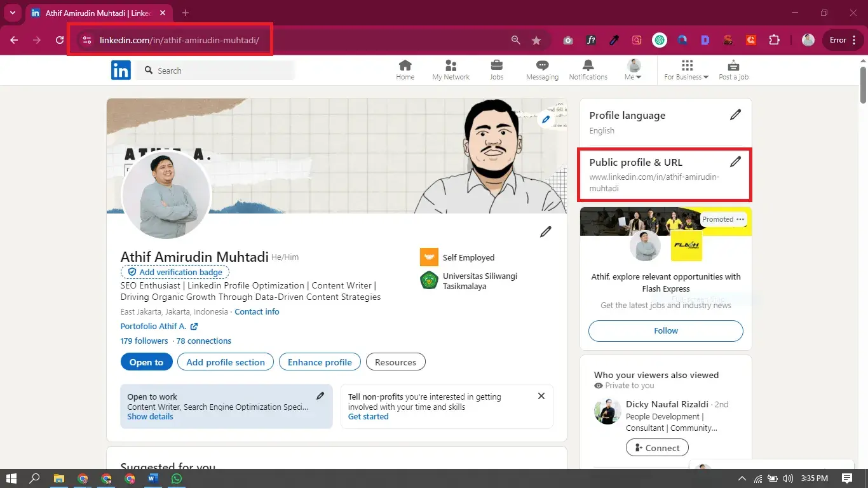
Task: Open the Resources button
Action: [x=395, y=362]
